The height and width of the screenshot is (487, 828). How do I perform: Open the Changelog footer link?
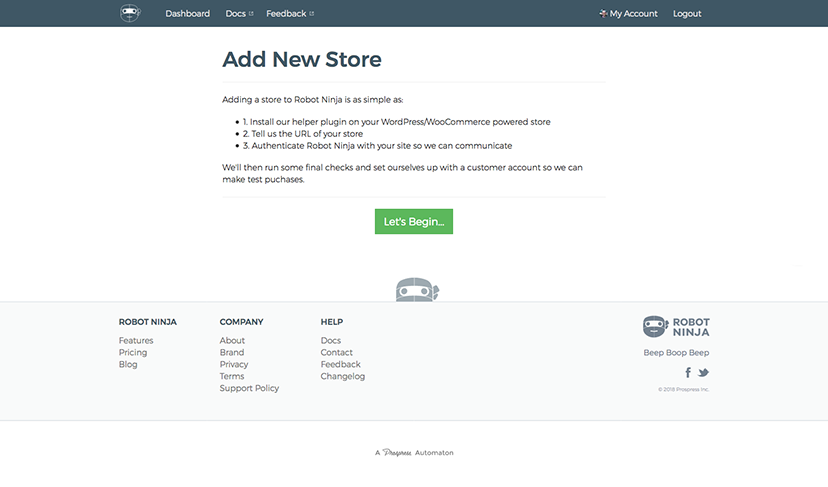(343, 376)
